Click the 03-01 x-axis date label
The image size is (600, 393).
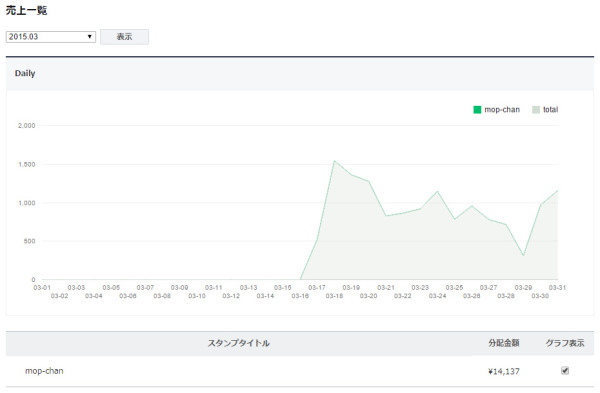[42, 288]
